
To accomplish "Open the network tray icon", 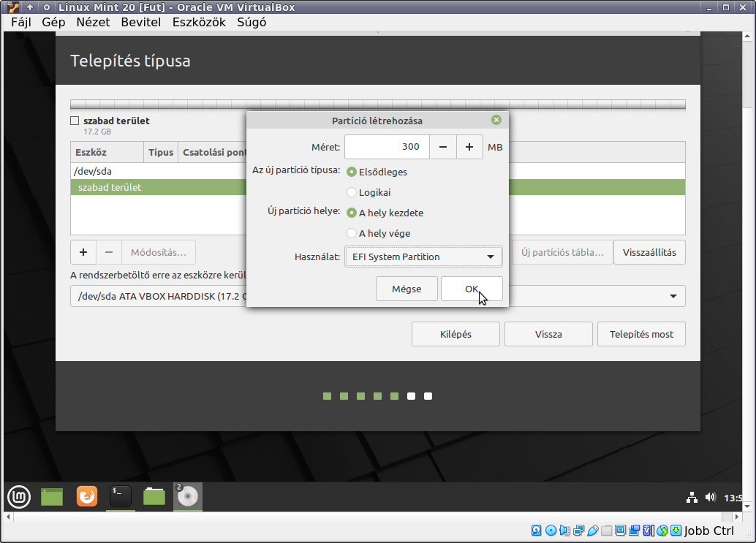I will tap(692, 498).
